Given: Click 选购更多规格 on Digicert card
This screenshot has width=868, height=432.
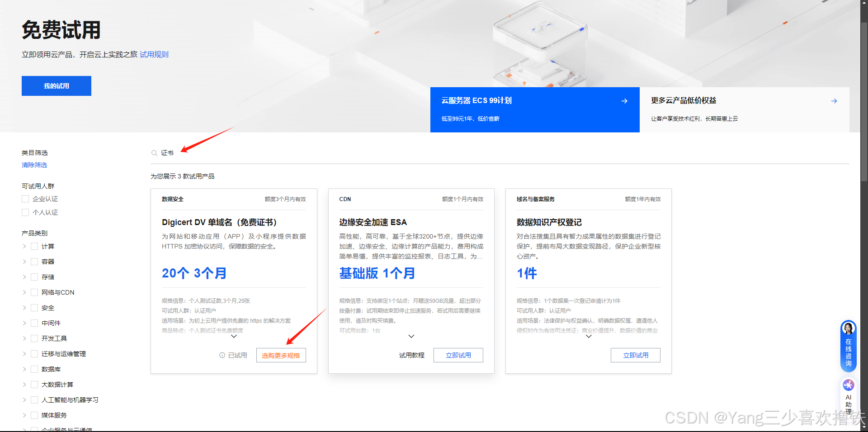Looking at the screenshot, I should tap(281, 355).
